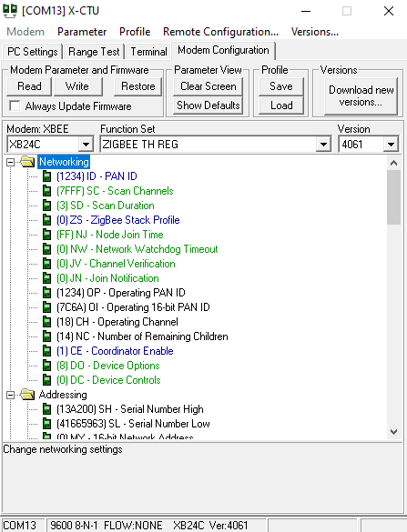
Task: Select the (1) CE - Coordinator Enable parameter
Action: (x=115, y=351)
